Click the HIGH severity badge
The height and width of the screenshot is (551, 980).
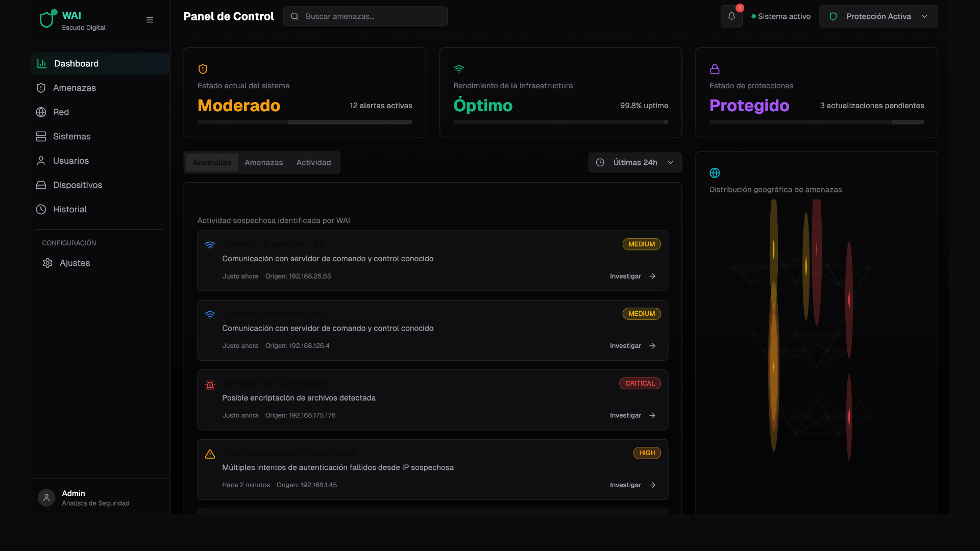click(647, 453)
